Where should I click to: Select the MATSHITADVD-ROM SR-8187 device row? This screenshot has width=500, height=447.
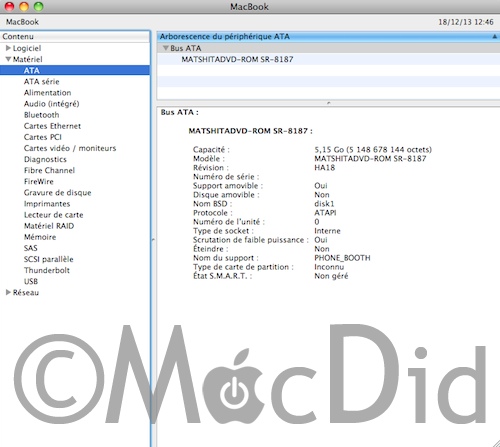(328, 59)
